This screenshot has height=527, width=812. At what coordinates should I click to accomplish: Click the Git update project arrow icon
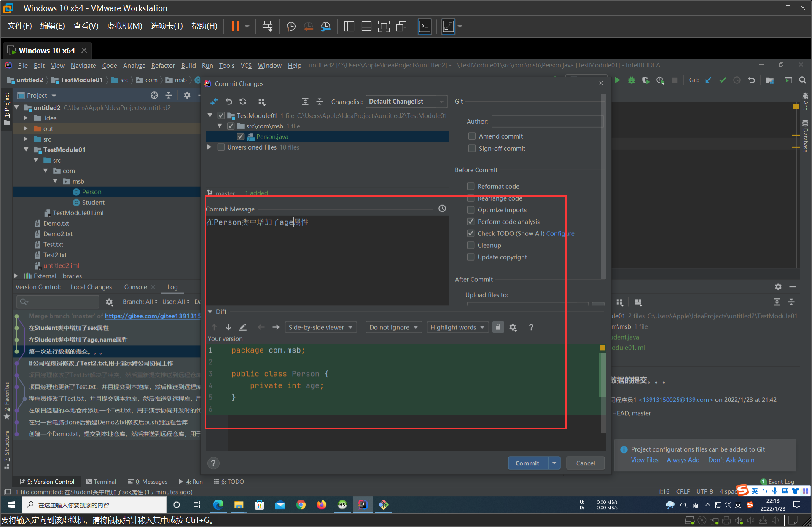[x=708, y=80]
